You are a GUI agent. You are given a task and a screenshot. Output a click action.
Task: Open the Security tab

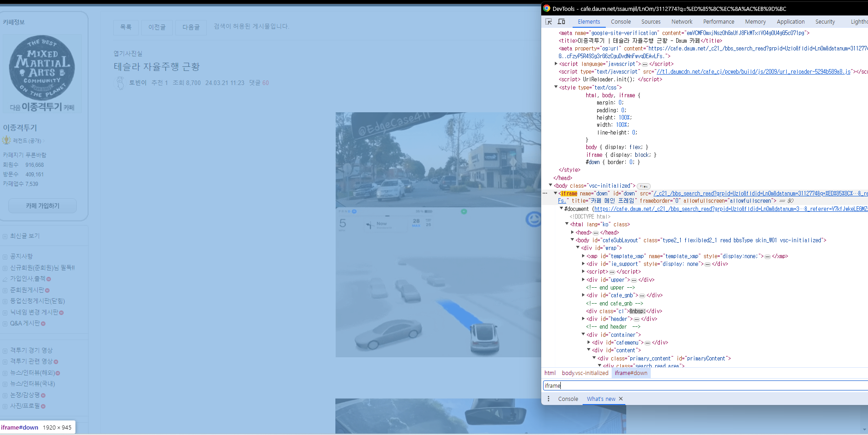point(825,21)
